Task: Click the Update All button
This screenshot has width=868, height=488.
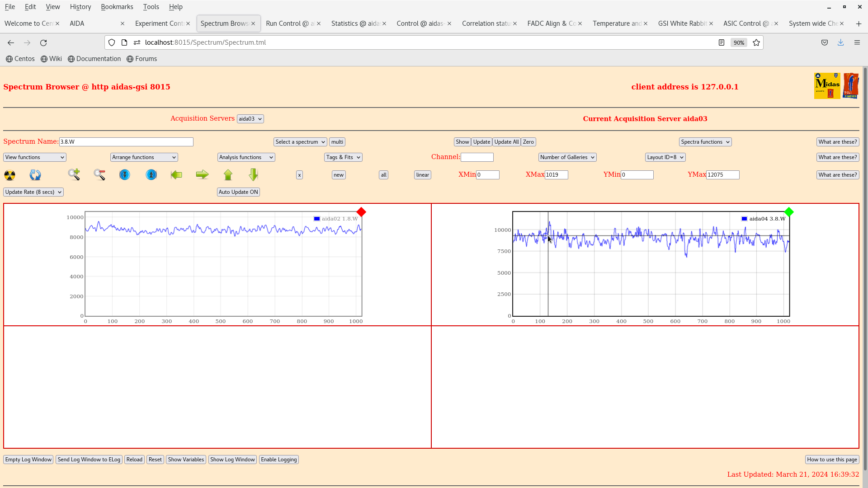Action: pyautogui.click(x=506, y=142)
